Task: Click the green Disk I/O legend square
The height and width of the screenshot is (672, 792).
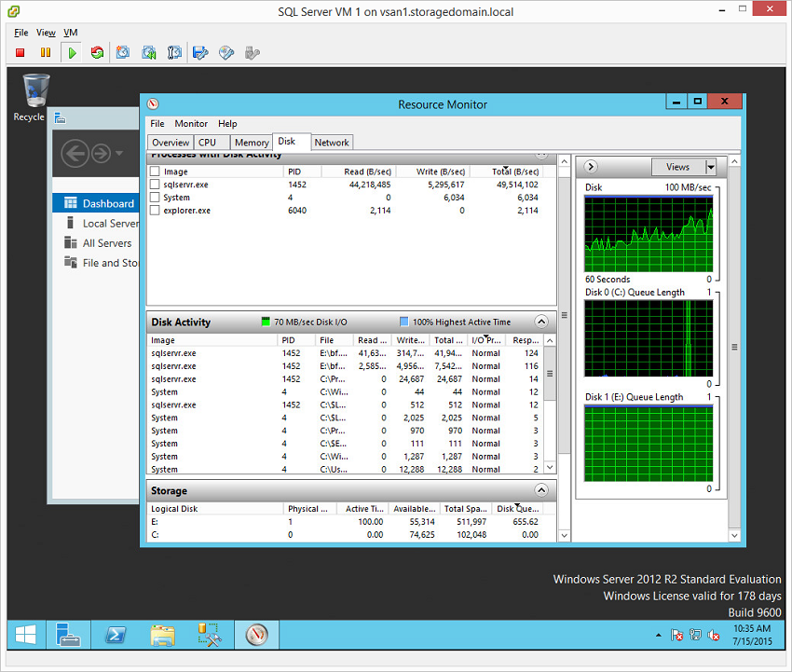Action: tap(266, 322)
